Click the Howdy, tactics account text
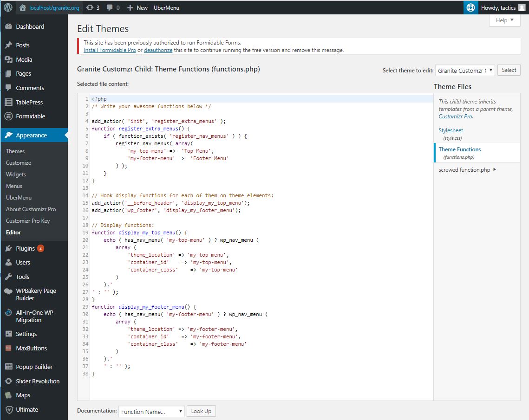529x420 pixels. point(498,8)
